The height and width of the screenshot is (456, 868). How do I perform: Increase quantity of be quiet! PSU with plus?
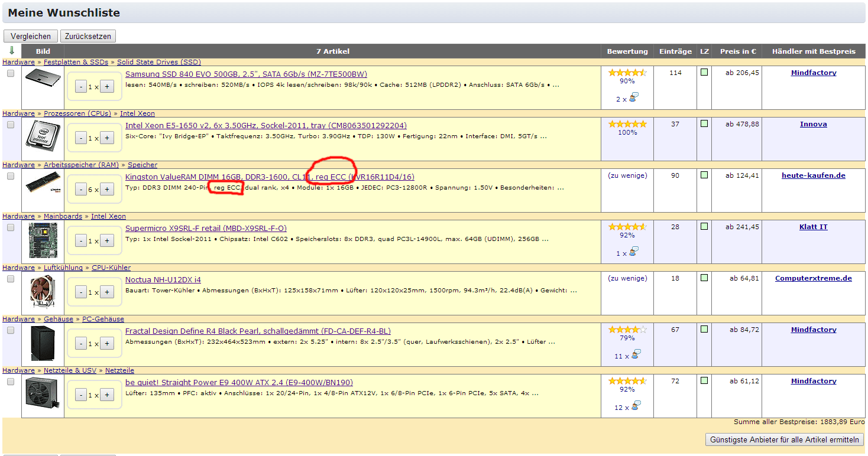[x=107, y=395]
